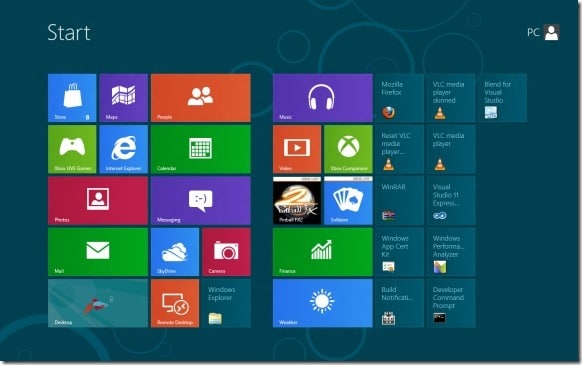This screenshot has height=365, width=582.
Task: Launch the Maps tile
Action: click(x=124, y=98)
